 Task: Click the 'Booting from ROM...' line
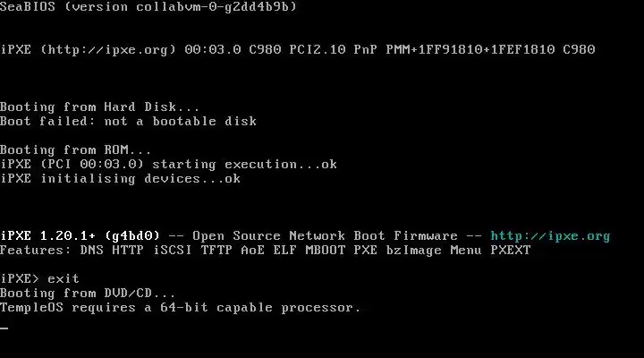coord(75,150)
